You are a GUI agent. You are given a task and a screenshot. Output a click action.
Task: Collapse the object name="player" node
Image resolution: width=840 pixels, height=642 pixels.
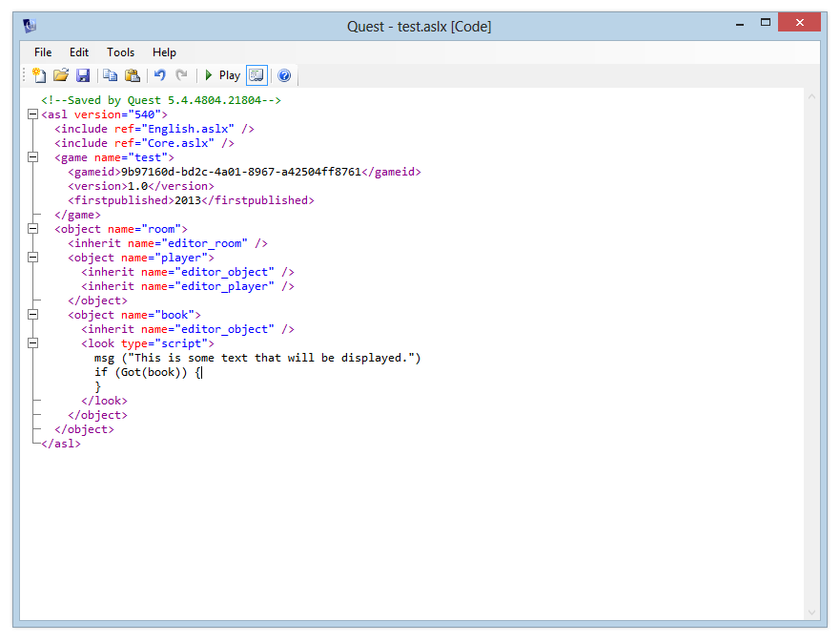click(33, 258)
